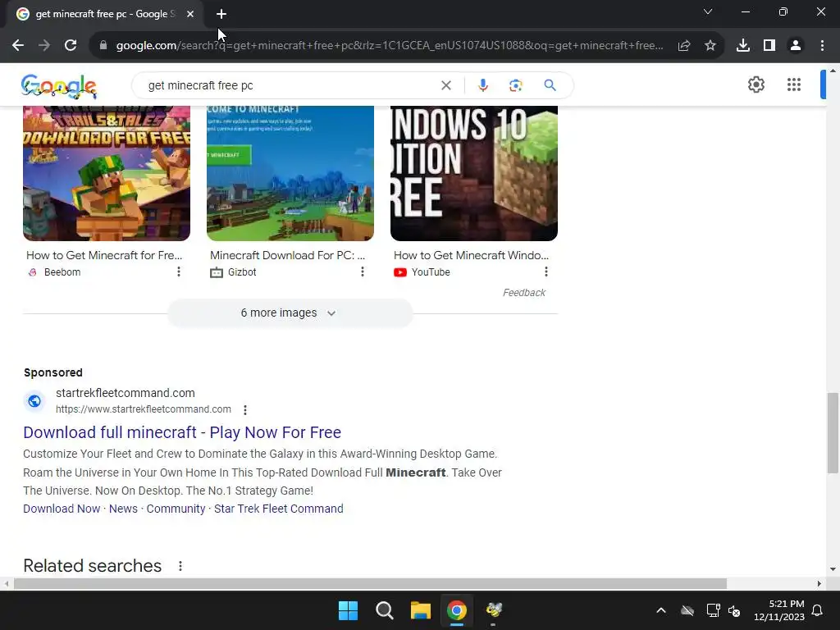
Task: Open more options for Beebom result
Action: tap(179, 272)
